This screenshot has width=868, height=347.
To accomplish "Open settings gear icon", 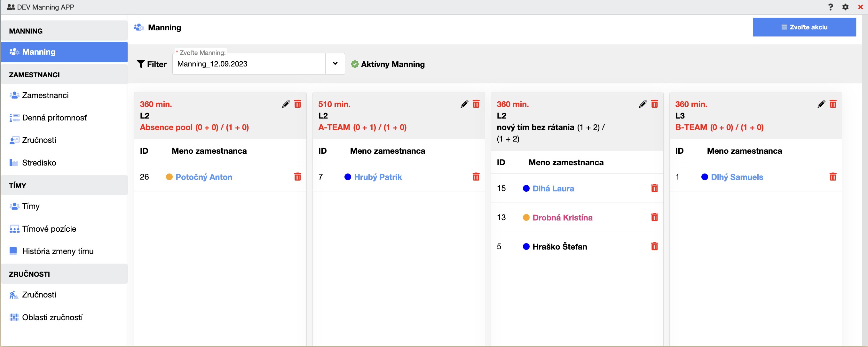I will 845,7.
